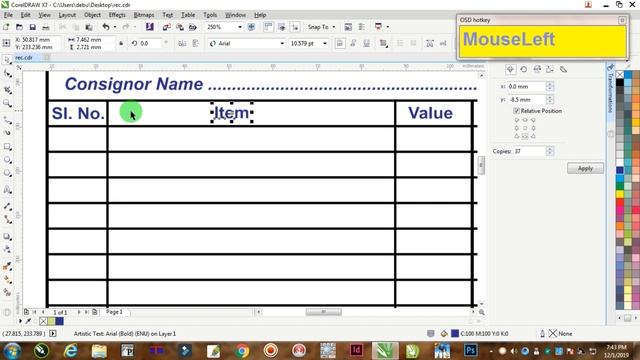This screenshot has height=360, width=640.
Task: Select the Pick tool in toolbox
Action: coord(7,60)
